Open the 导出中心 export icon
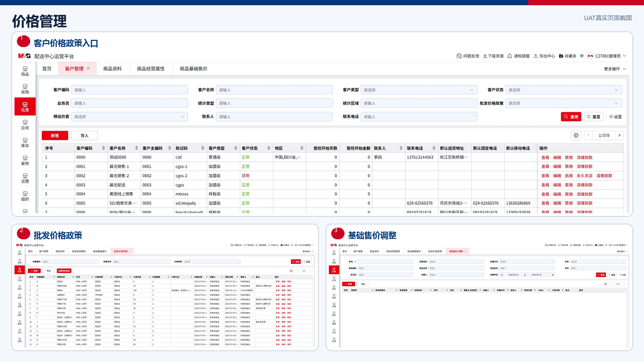644x362 pixels. [536, 56]
